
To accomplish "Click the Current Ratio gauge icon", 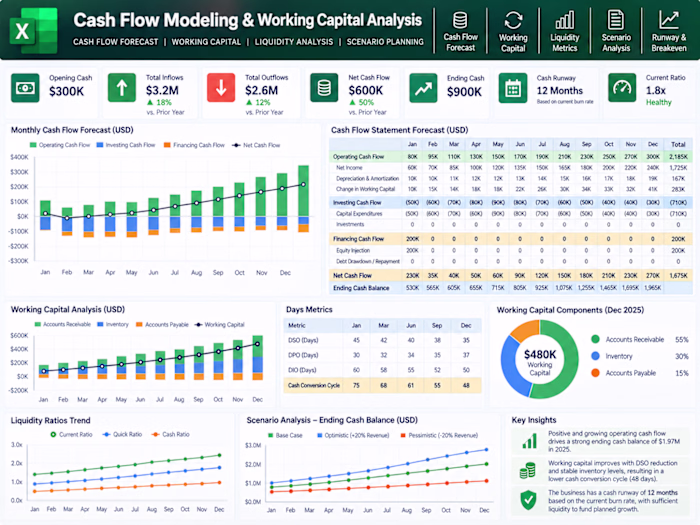I will (622, 88).
